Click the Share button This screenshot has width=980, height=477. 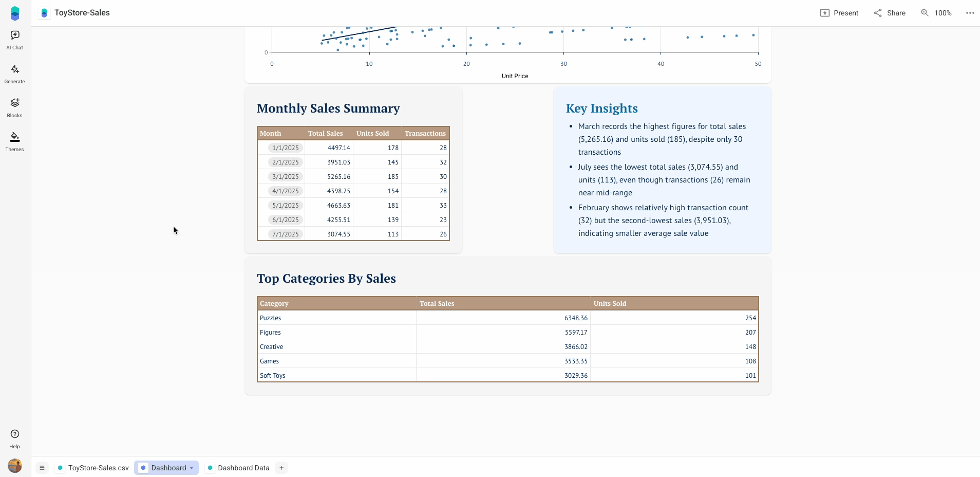pos(890,13)
